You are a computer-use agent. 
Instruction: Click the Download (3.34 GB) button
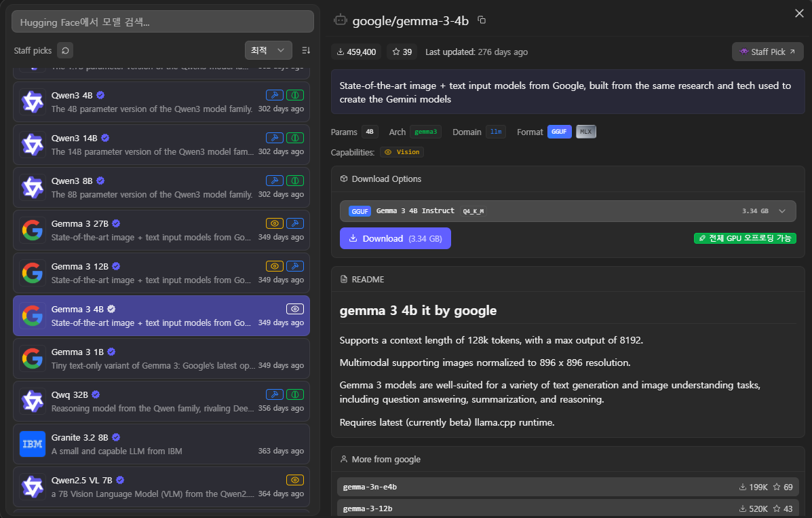395,239
